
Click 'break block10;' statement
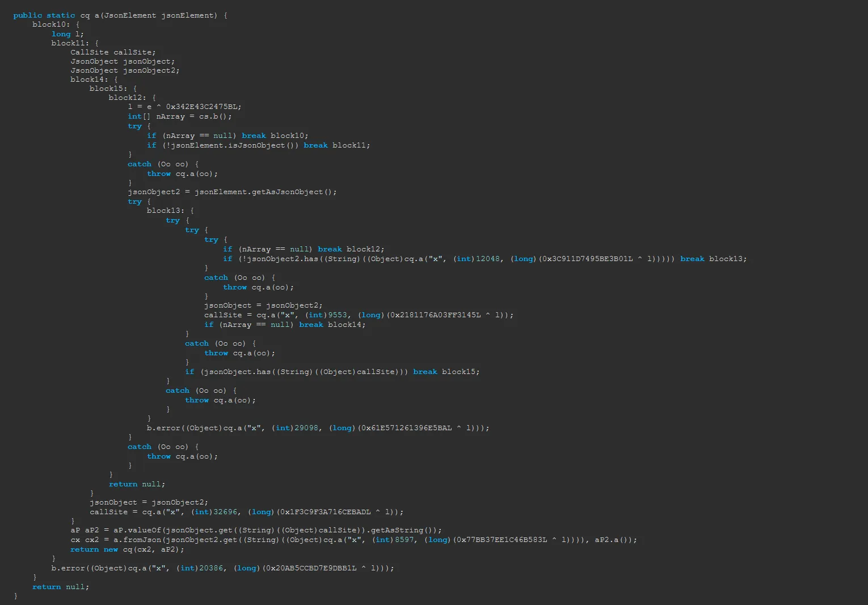[x=275, y=136]
